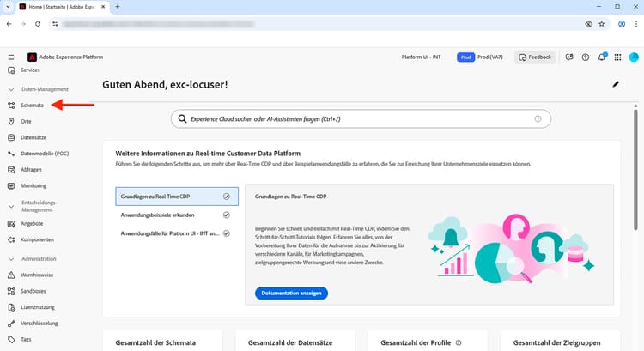Collapse the Administration section

pyautogui.click(x=11, y=259)
